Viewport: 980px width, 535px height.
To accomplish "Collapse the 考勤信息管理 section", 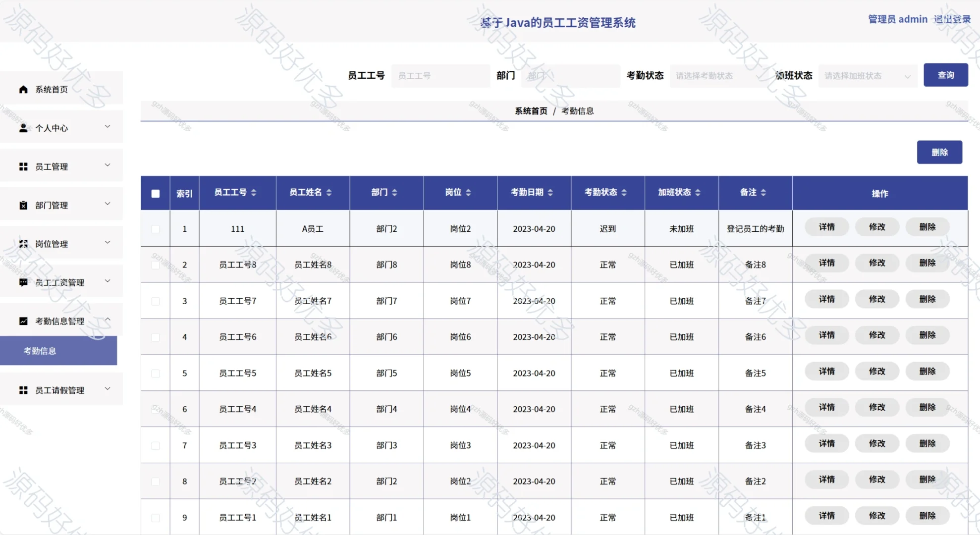I will tap(107, 320).
